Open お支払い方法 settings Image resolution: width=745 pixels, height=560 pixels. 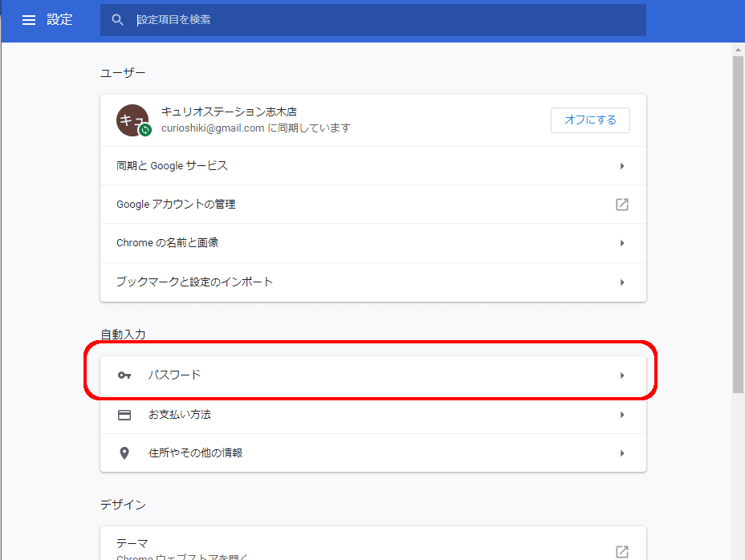point(373,415)
